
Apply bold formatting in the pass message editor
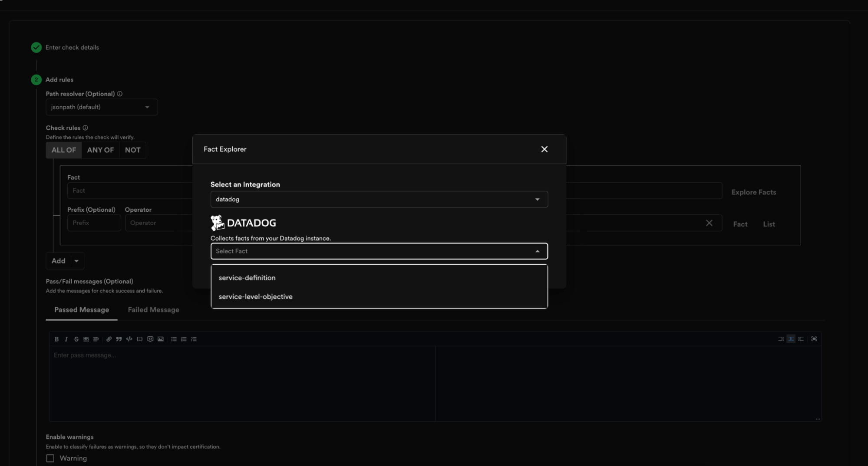tap(56, 339)
